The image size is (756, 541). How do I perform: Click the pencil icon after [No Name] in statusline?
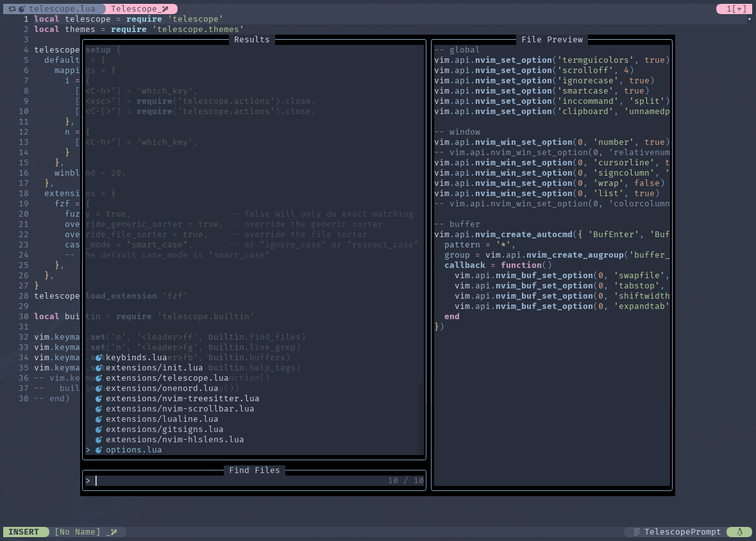pyautogui.click(x=113, y=532)
